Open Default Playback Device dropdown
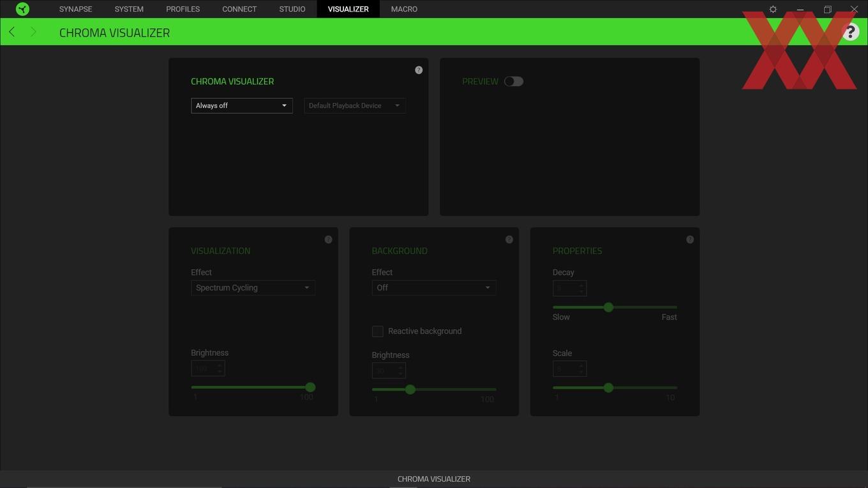868x488 pixels. (x=355, y=106)
